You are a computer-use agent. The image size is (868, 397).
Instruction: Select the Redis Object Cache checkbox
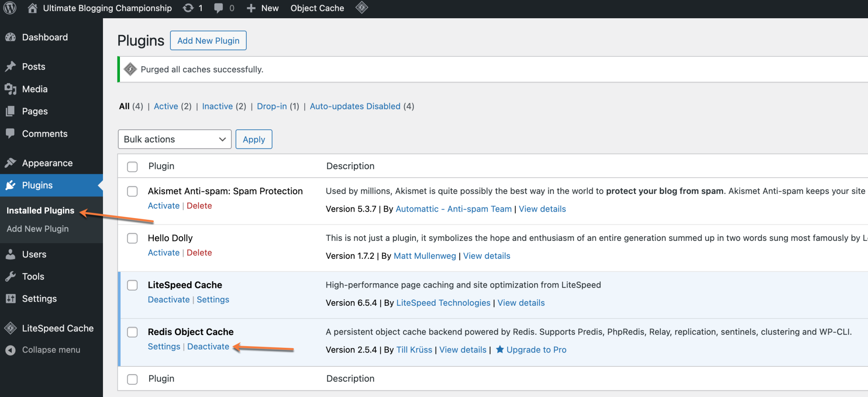point(132,332)
